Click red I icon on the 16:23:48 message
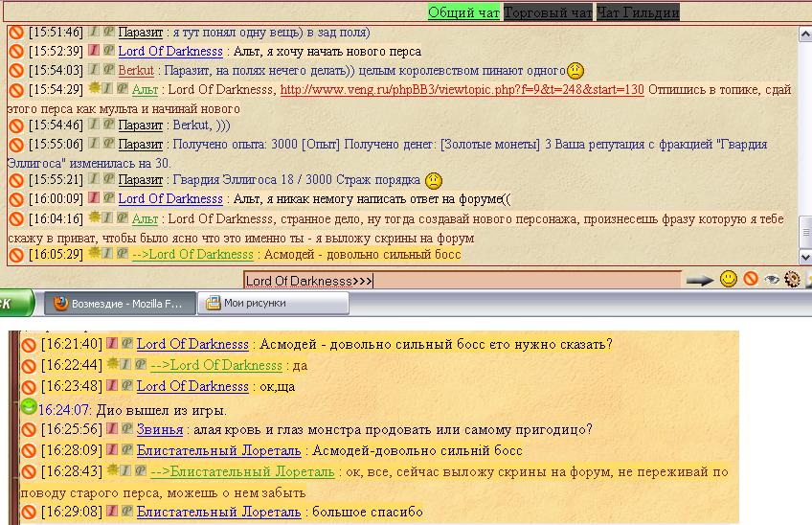 pos(112,385)
